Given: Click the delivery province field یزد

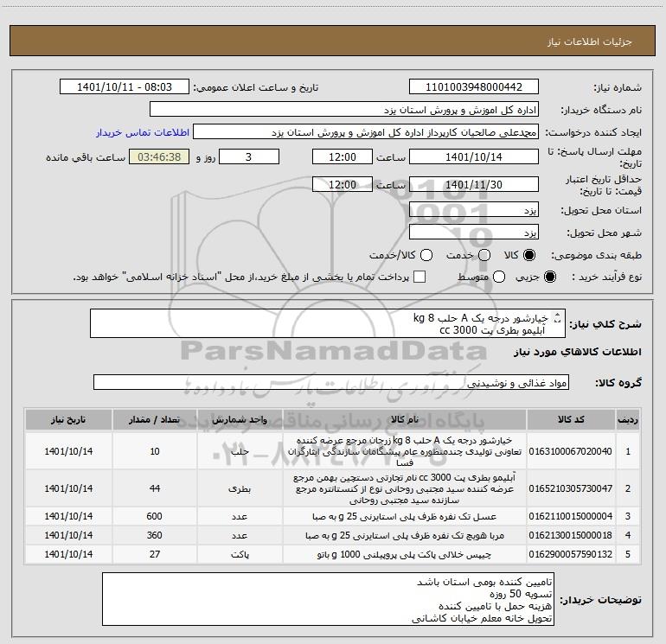Looking at the screenshot, I should click(474, 210).
